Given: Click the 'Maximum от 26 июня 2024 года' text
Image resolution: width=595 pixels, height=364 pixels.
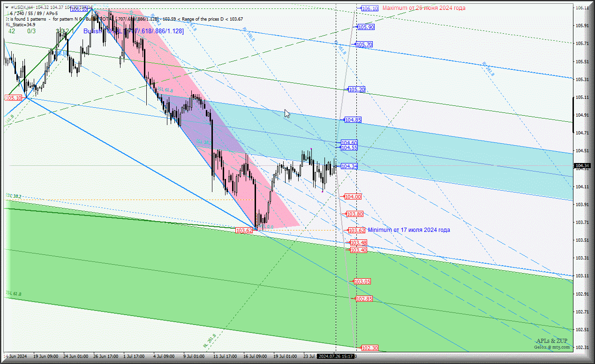Looking at the screenshot, I should coord(423,8).
